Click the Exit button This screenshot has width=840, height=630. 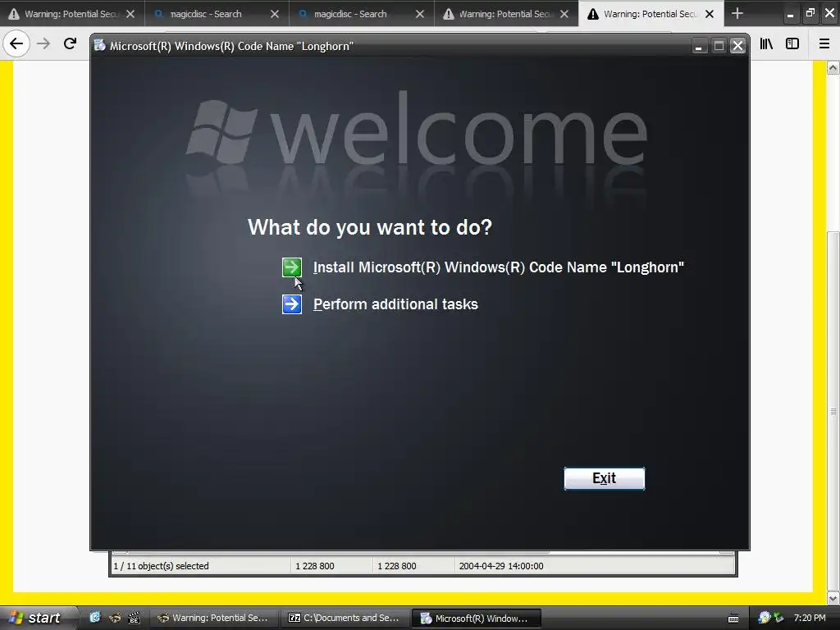tap(605, 478)
